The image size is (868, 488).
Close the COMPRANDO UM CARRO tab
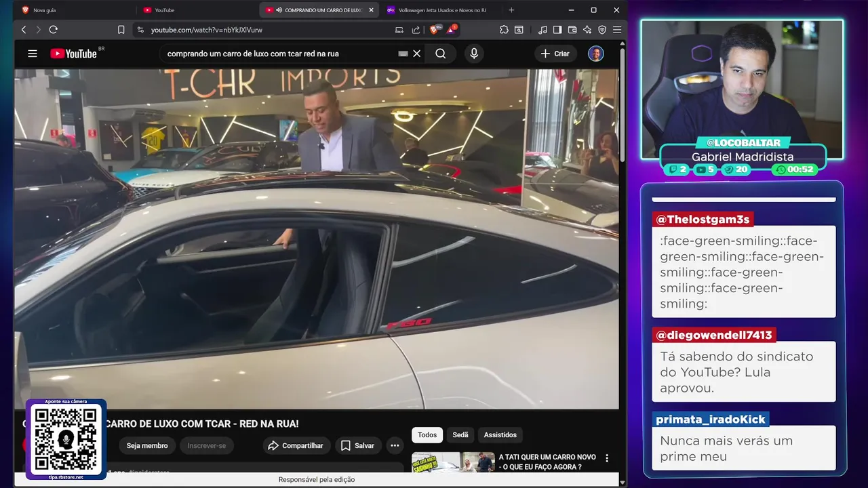[x=371, y=10]
